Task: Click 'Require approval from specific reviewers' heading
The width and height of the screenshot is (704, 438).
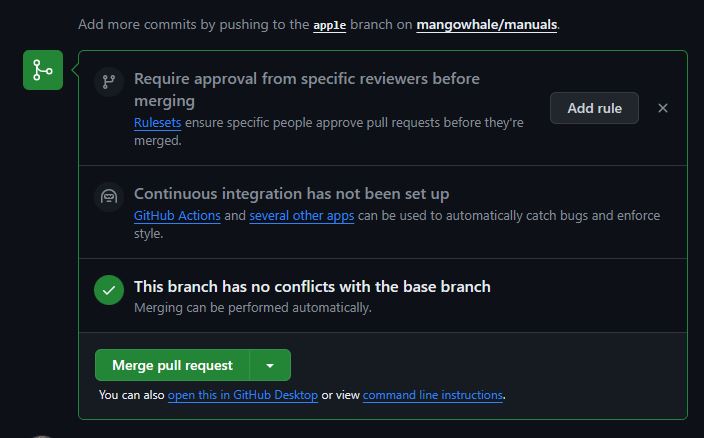Action: (x=307, y=90)
